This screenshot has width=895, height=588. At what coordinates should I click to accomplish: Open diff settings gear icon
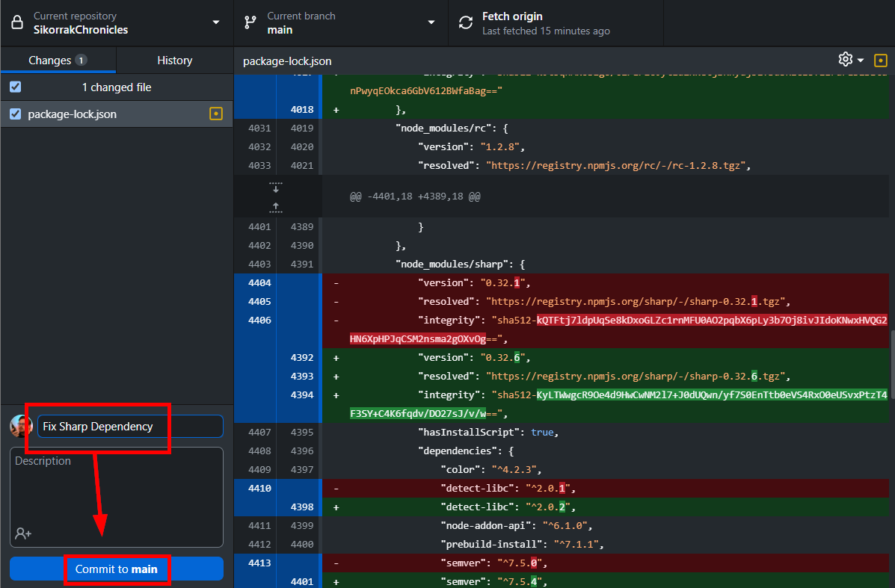click(x=846, y=60)
